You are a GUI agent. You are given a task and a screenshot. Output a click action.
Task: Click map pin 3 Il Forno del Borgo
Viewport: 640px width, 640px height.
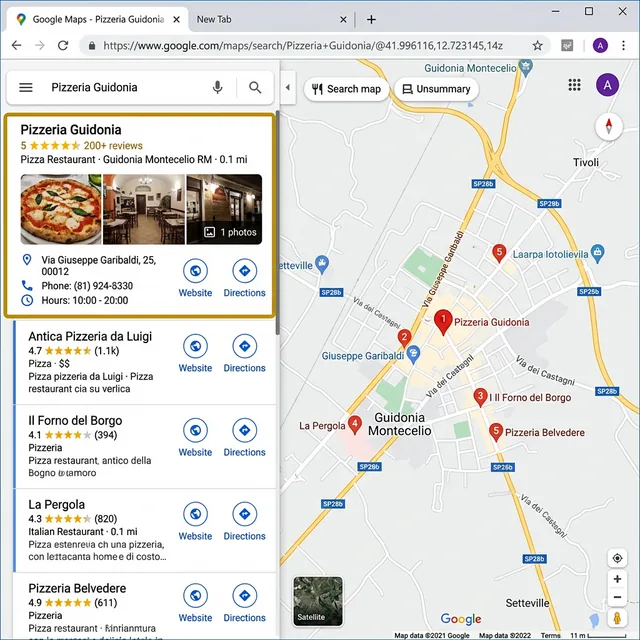pos(480,397)
